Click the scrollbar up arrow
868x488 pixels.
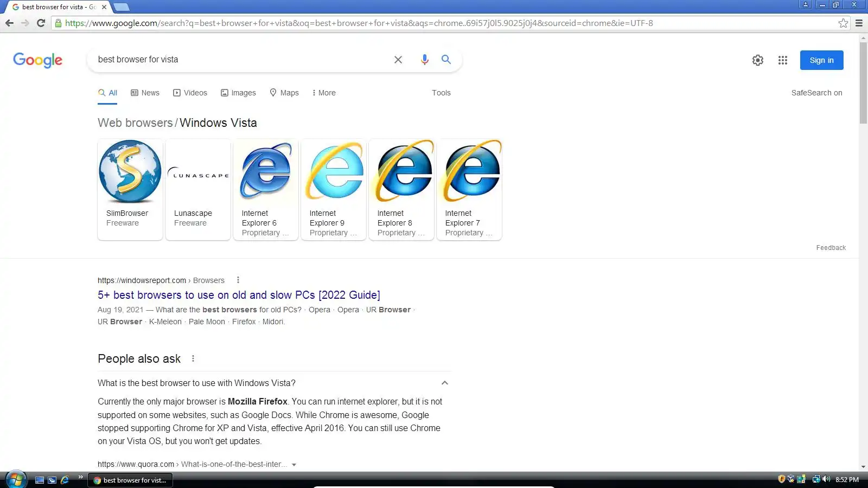click(x=863, y=38)
